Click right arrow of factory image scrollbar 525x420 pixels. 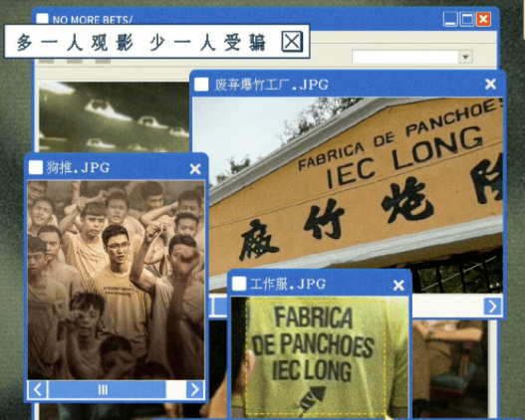click(x=492, y=306)
